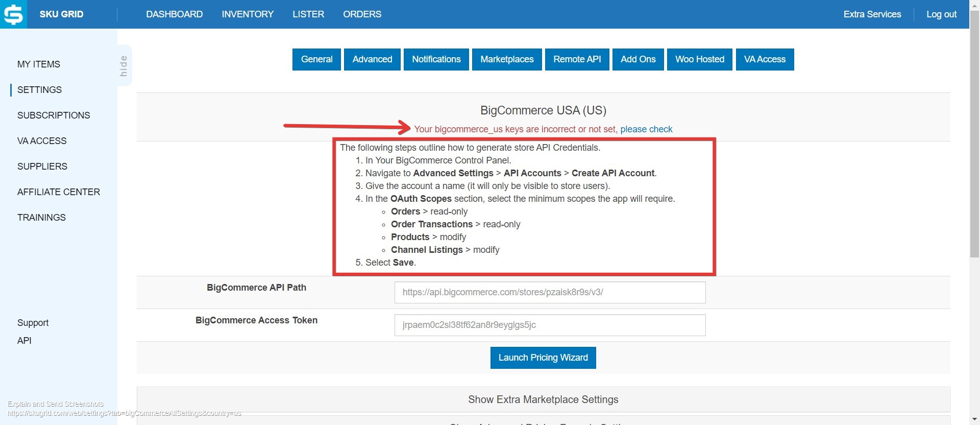Open VA Access settings tab
Screen dimensions: 980x425
tap(765, 59)
